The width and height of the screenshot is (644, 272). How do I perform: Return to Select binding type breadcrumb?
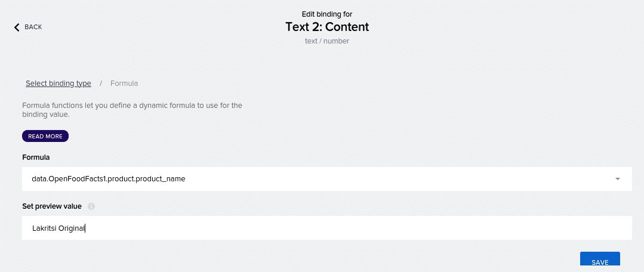point(58,84)
